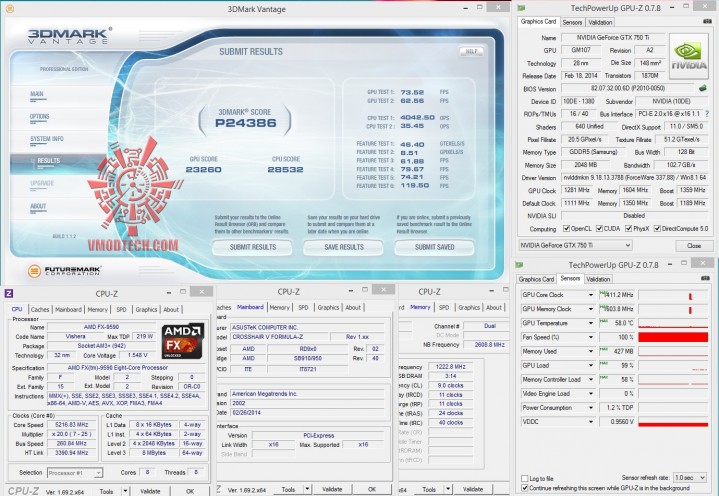Click the camera icon in the GPU-Z sensors window
This screenshot has width=719, height=496.
(x=707, y=279)
